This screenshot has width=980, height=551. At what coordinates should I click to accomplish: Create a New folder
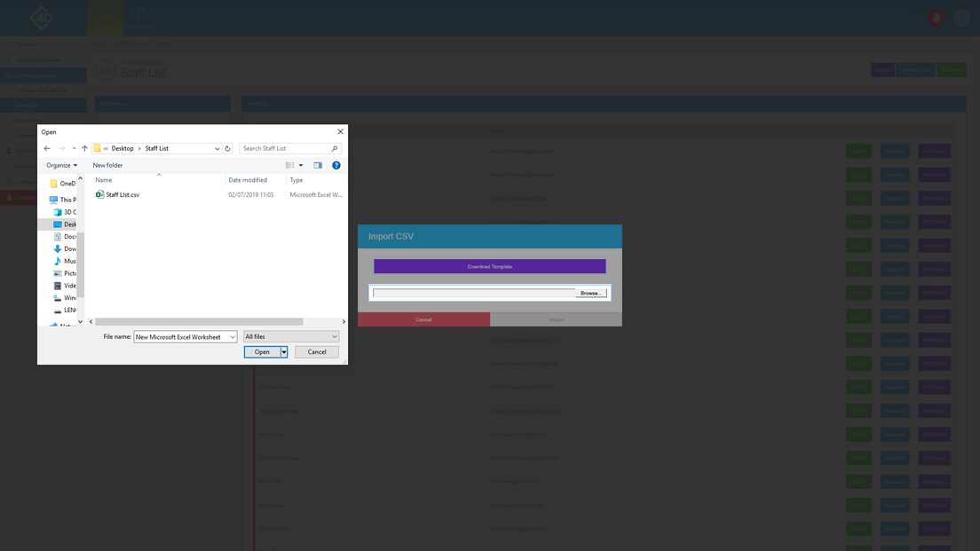coord(107,166)
